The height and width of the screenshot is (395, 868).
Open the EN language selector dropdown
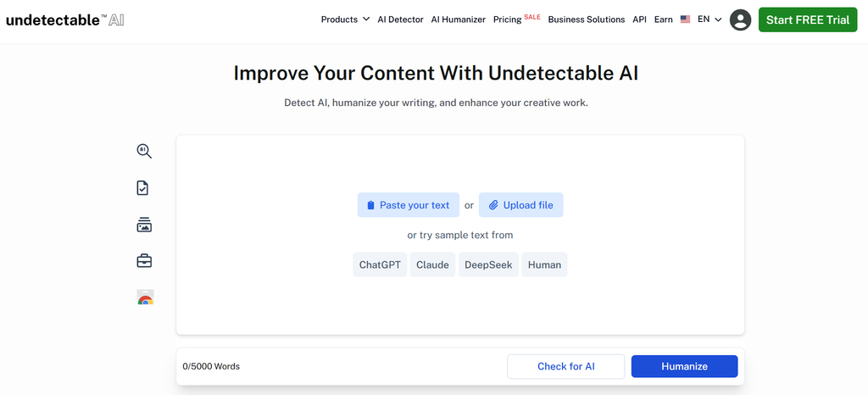pos(709,19)
